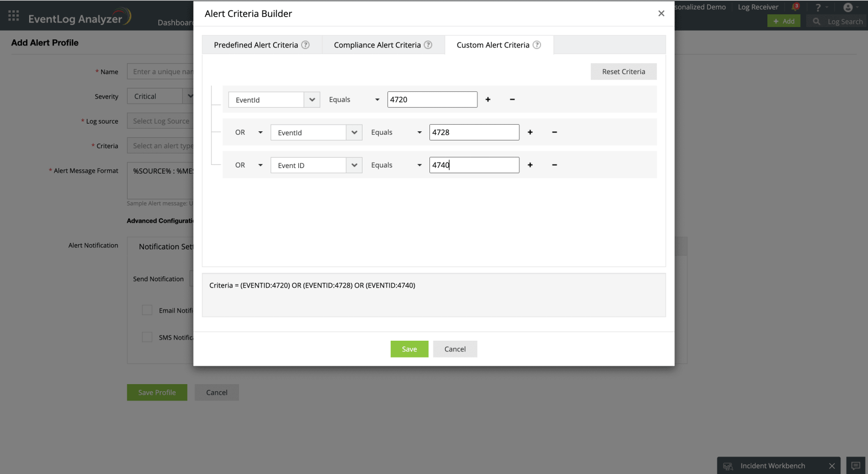Switch to Predefined Alert Criteria tab
Viewport: 868px width, 474px height.
pyautogui.click(x=256, y=45)
